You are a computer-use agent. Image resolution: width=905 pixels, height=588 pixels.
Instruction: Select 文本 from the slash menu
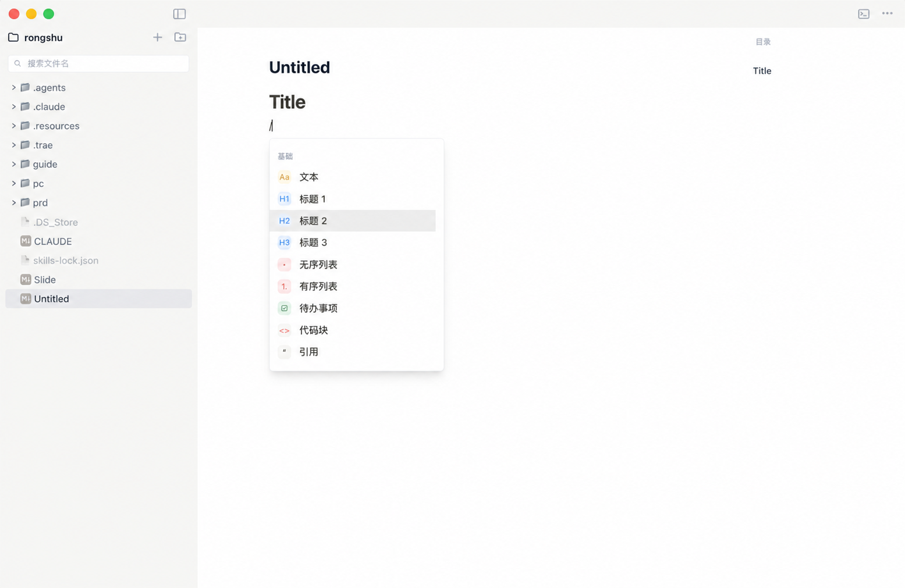[x=353, y=177]
